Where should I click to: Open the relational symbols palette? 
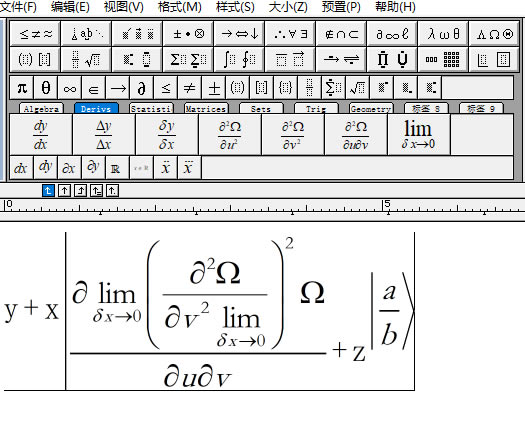[35, 33]
